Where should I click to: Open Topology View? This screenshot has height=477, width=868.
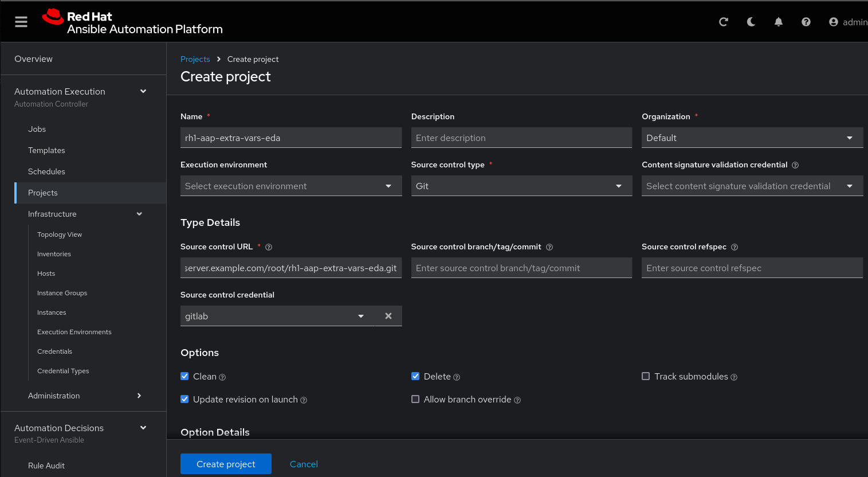[x=60, y=234]
